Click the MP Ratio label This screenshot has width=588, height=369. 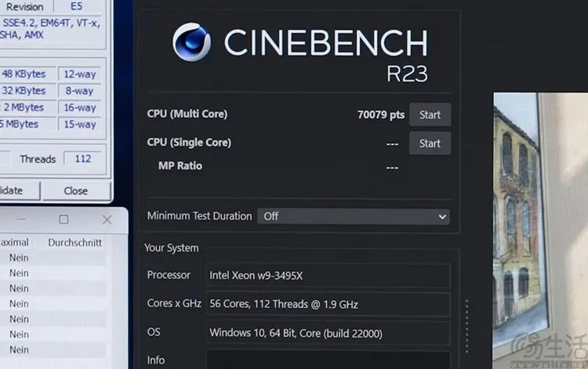pyautogui.click(x=180, y=165)
